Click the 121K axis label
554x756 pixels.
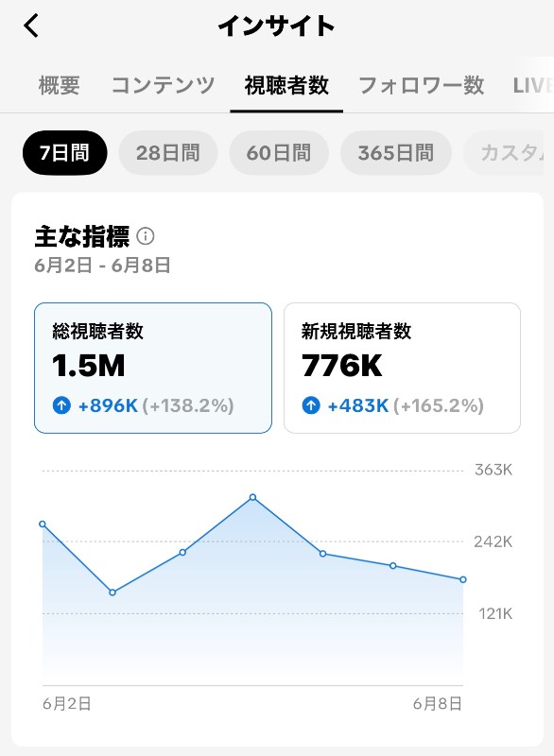495,613
